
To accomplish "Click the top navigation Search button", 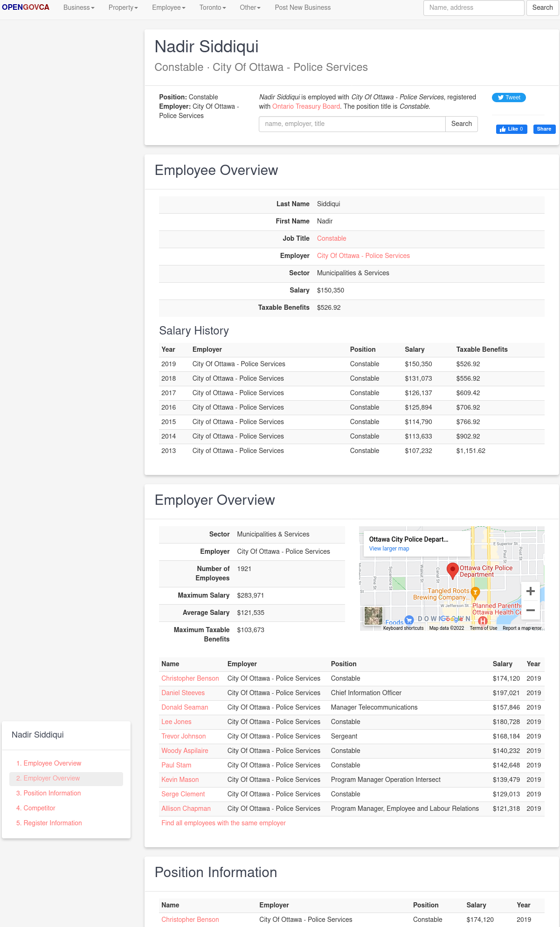I will pos(543,8).
